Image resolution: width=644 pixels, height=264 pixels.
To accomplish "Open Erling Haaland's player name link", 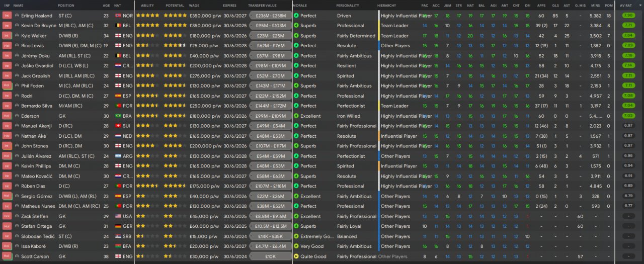I will click(37, 16).
